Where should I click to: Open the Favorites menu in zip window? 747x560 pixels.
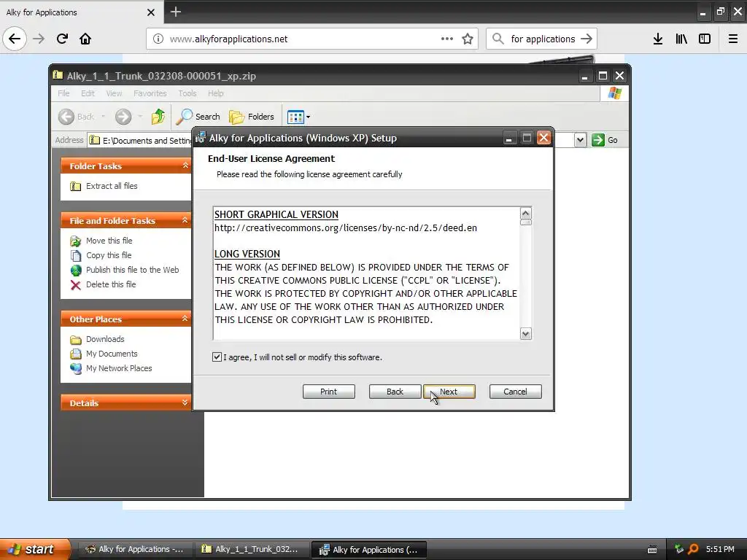150,93
